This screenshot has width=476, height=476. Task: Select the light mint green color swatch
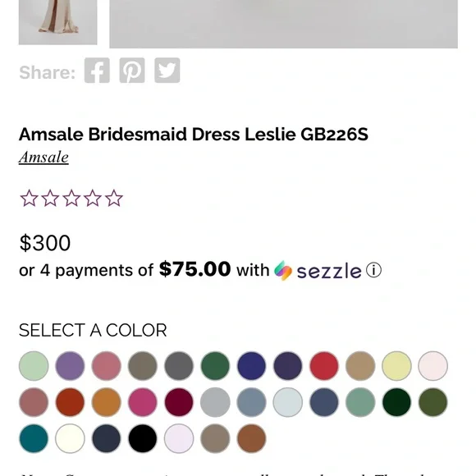click(x=34, y=366)
